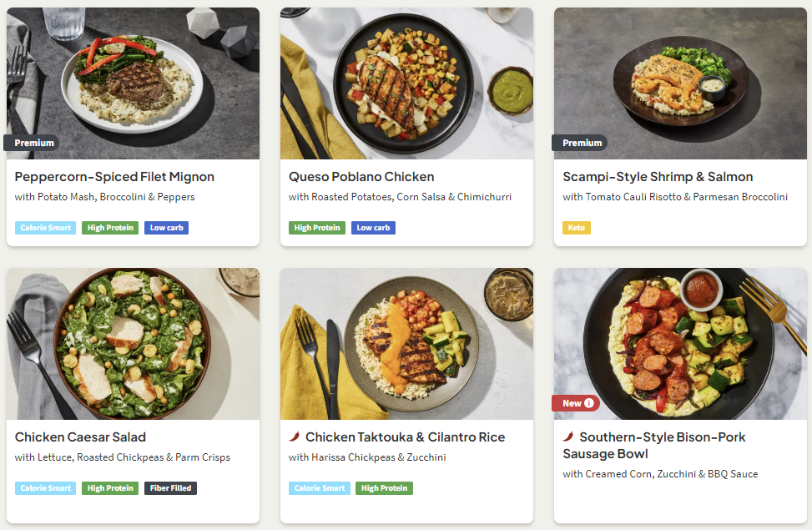Select the Queso Poblano Chicken title
This screenshot has width=812, height=530.
coord(361,177)
